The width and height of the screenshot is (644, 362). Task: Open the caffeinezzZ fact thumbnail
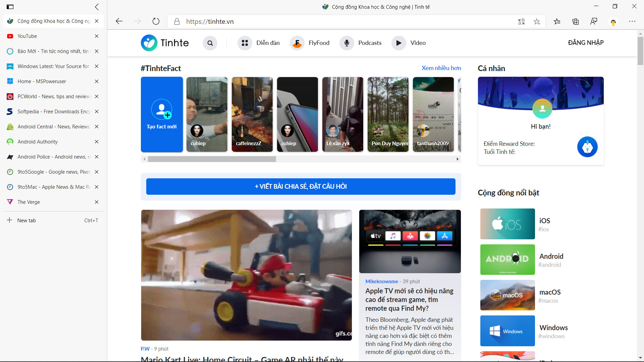coord(252,114)
